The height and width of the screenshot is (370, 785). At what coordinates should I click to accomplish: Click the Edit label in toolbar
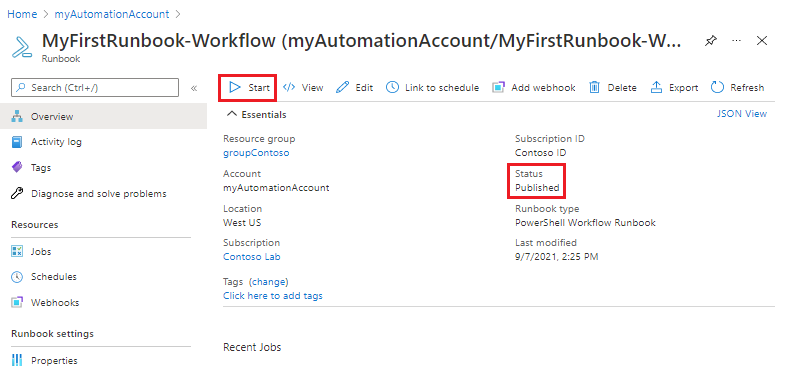(x=364, y=88)
